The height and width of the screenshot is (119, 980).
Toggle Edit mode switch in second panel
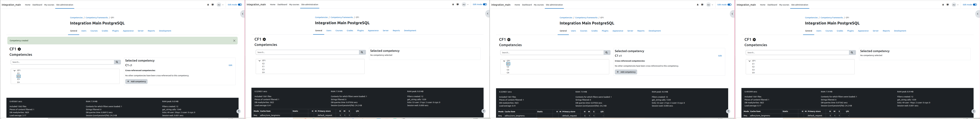[485, 5]
